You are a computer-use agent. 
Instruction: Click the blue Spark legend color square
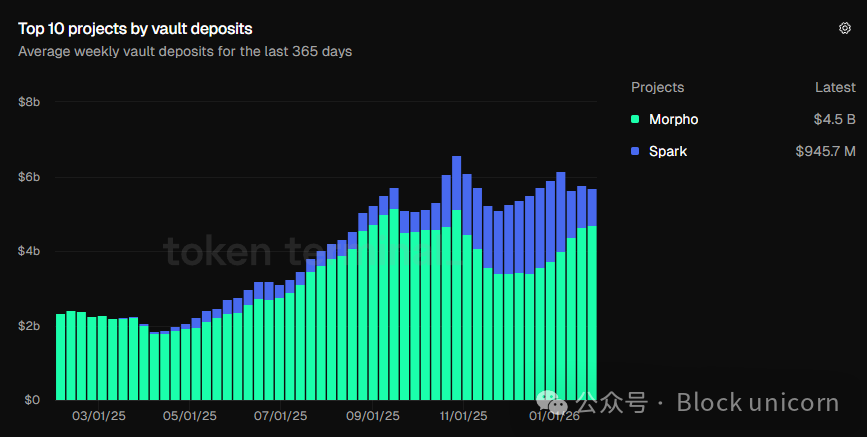coord(635,152)
